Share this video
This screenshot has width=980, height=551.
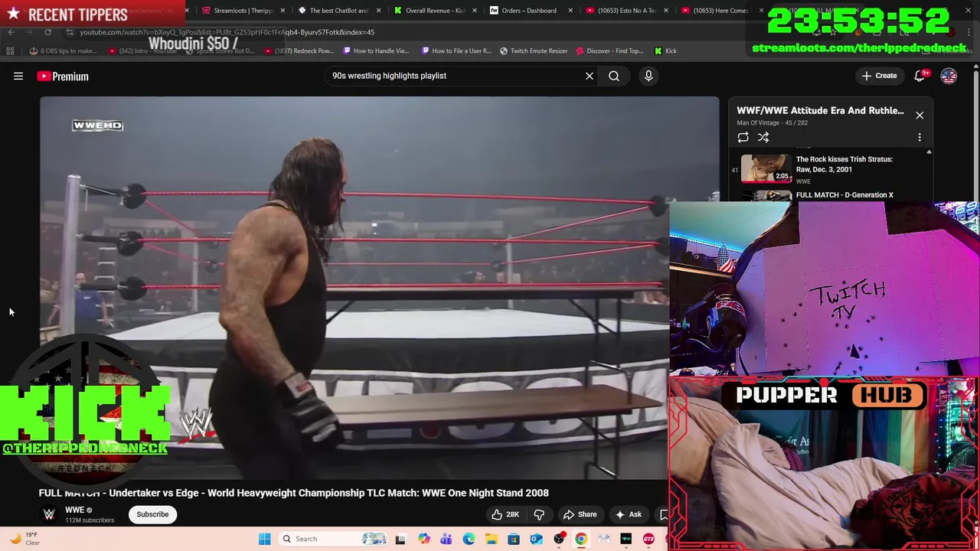(580, 514)
